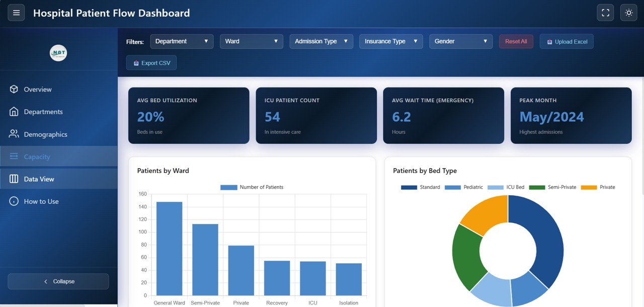The image size is (644, 307).
Task: Select the Data View grid icon
Action: coord(14,179)
